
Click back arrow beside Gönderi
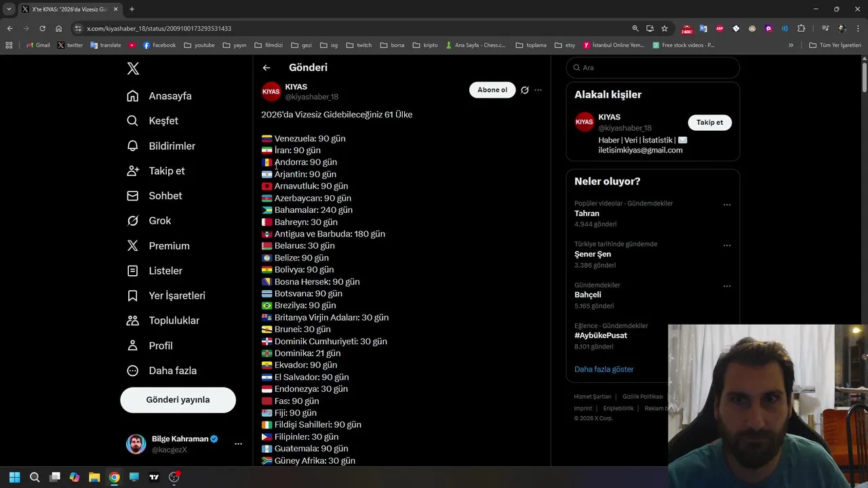[x=267, y=68]
